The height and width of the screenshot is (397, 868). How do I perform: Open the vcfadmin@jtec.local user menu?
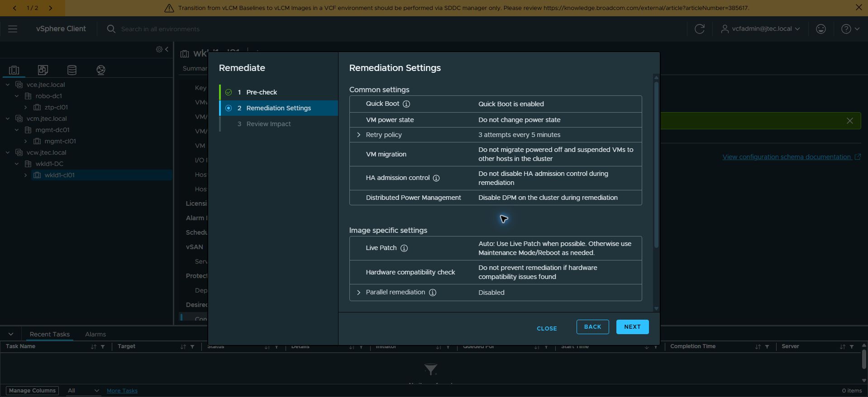[760, 28]
